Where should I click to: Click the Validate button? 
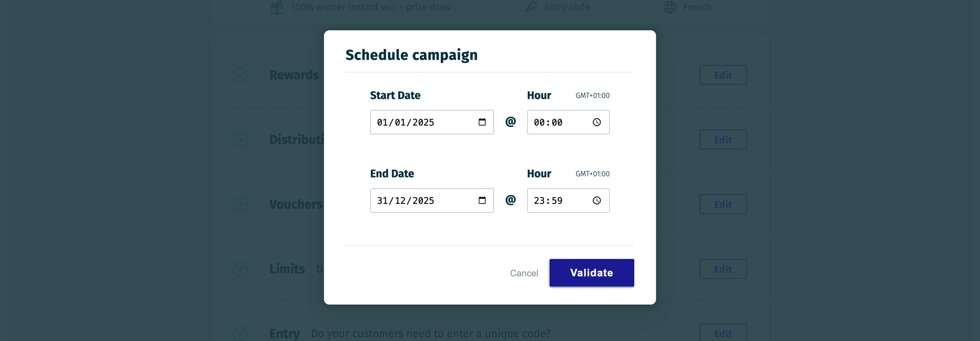click(591, 273)
